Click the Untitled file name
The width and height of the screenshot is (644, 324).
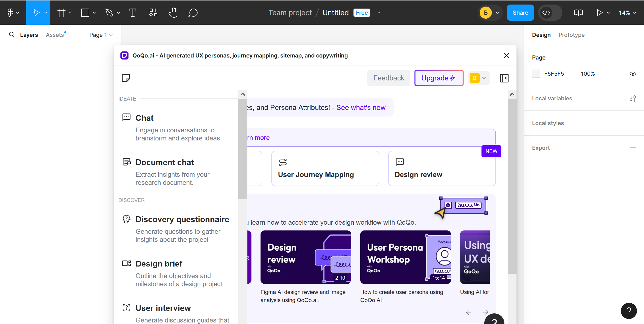click(x=336, y=13)
